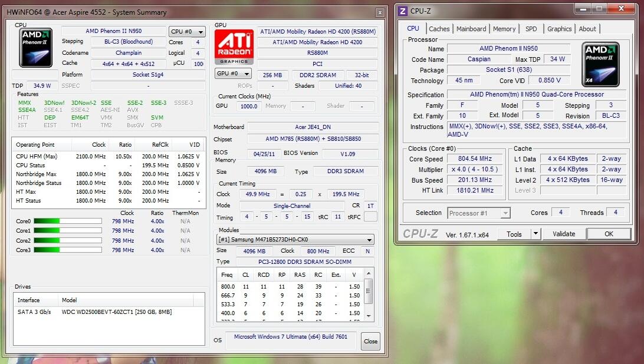
Task: Select the SPD tab
Action: click(x=531, y=29)
